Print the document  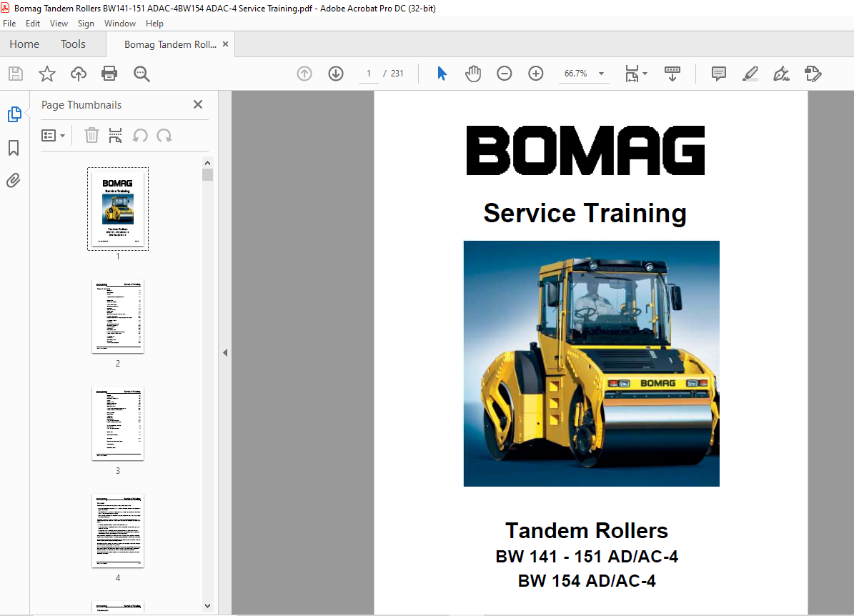(109, 74)
